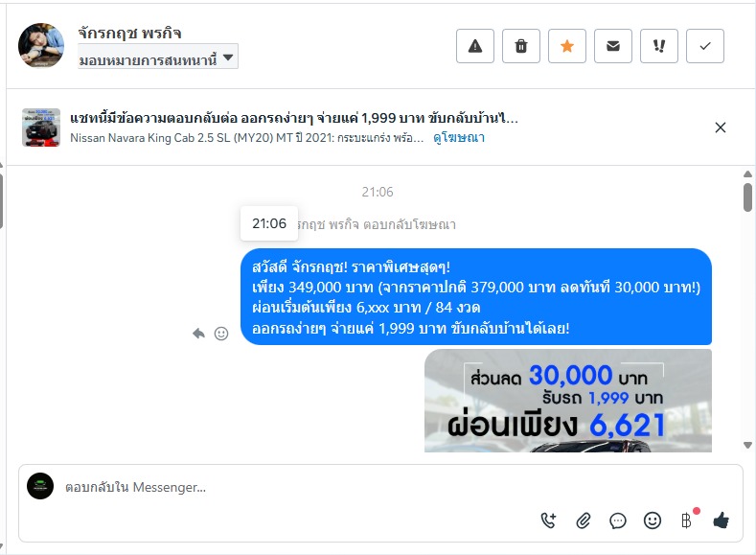Open emoji picker in the composer
Viewport: 756px width, 555px height.
click(x=653, y=520)
